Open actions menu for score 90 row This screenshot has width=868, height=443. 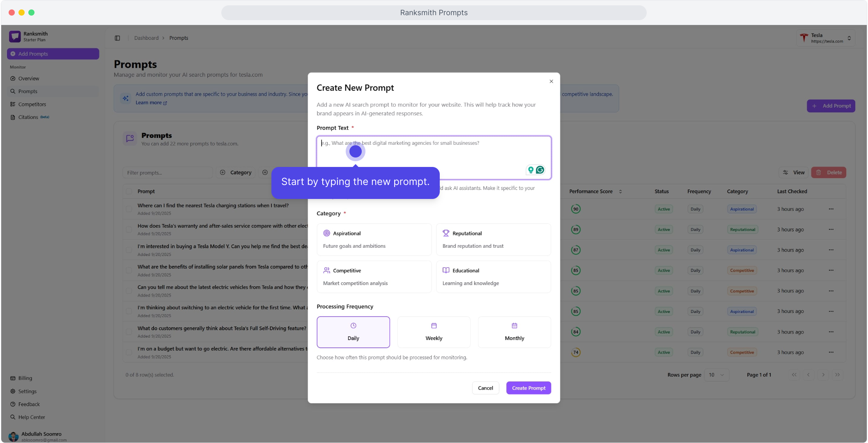click(x=831, y=209)
